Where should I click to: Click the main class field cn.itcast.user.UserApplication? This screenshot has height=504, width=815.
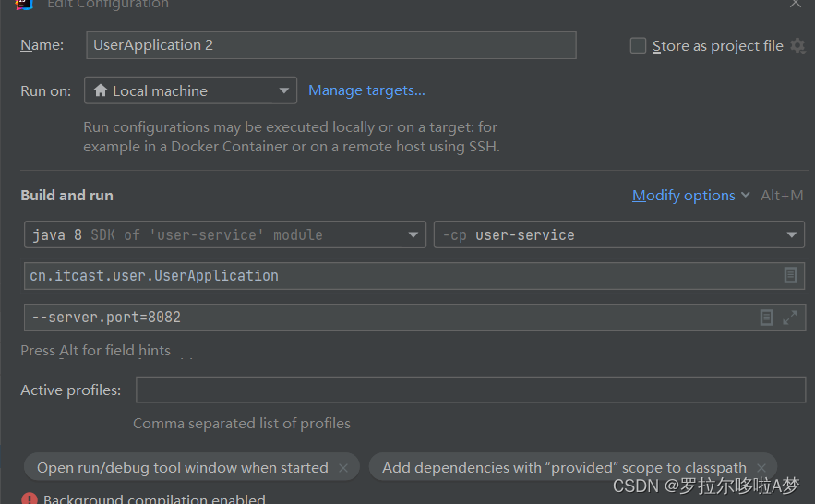click(414, 275)
